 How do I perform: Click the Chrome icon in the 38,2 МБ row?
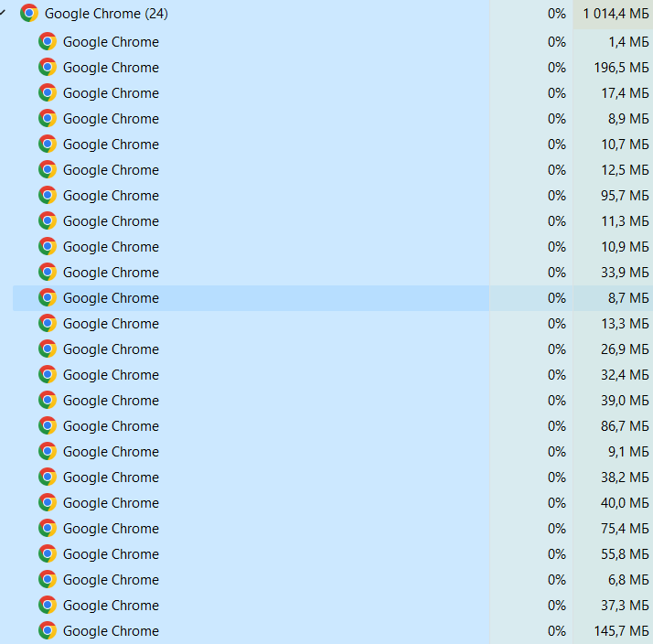48,477
